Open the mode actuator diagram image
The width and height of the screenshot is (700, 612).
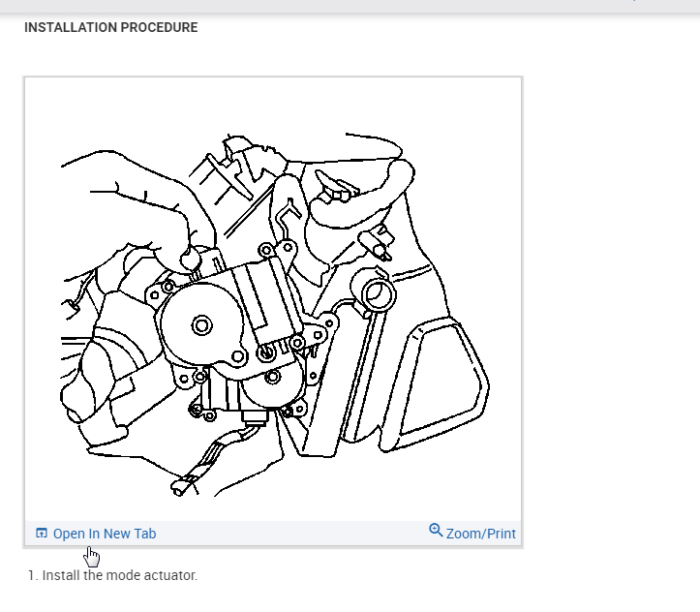[273, 299]
